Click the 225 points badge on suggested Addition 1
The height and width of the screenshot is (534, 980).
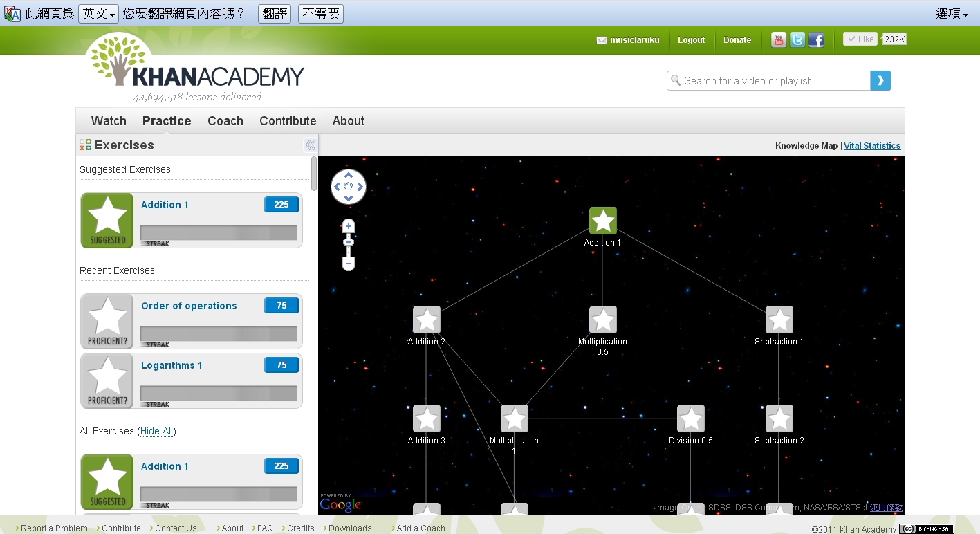(x=281, y=205)
